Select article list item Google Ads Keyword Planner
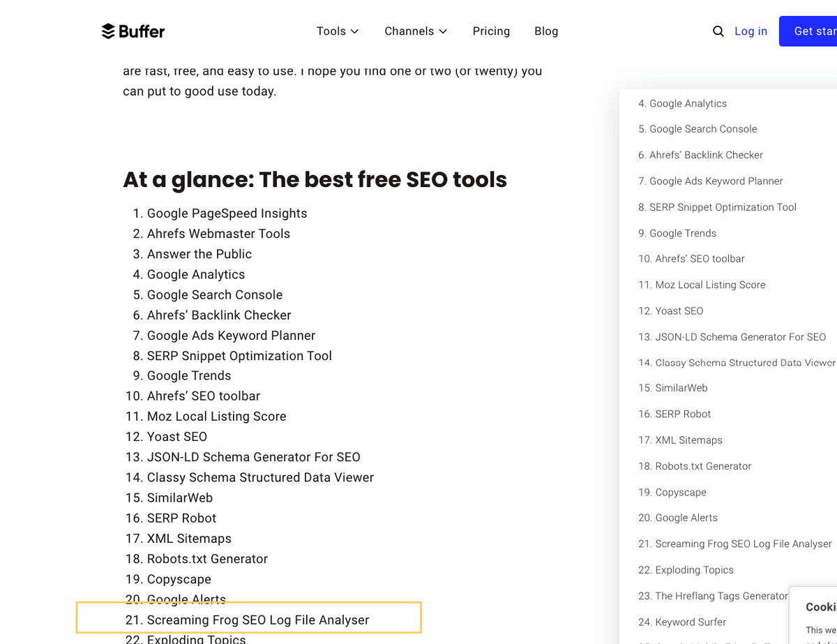The width and height of the screenshot is (837, 644). 231,335
